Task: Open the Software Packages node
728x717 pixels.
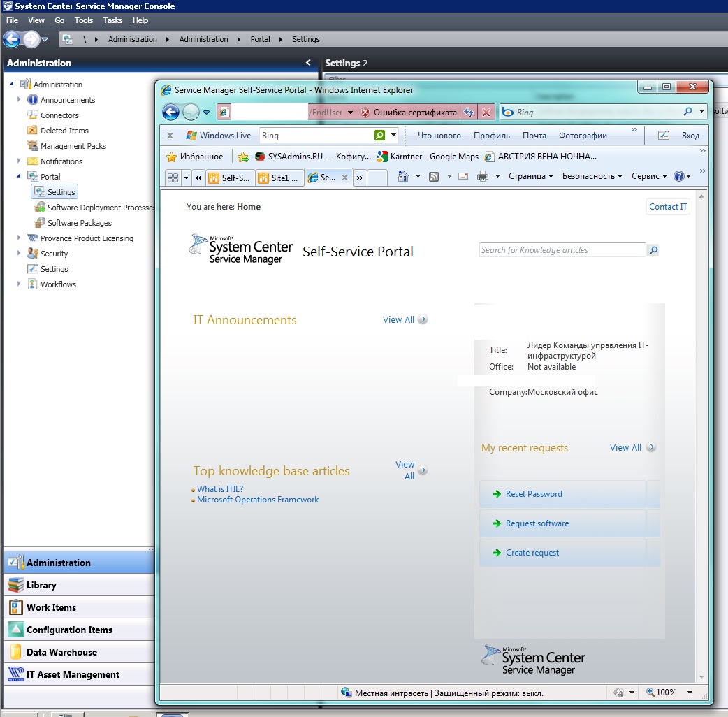Action: (x=74, y=222)
